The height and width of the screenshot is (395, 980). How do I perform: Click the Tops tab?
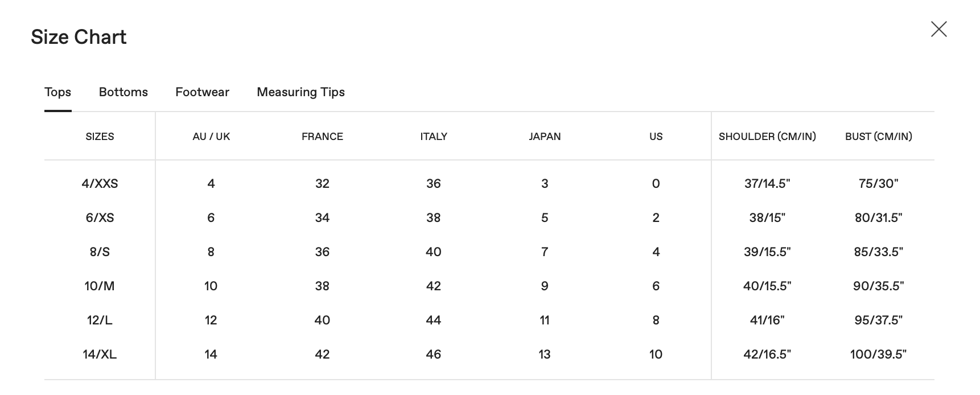[x=58, y=92]
